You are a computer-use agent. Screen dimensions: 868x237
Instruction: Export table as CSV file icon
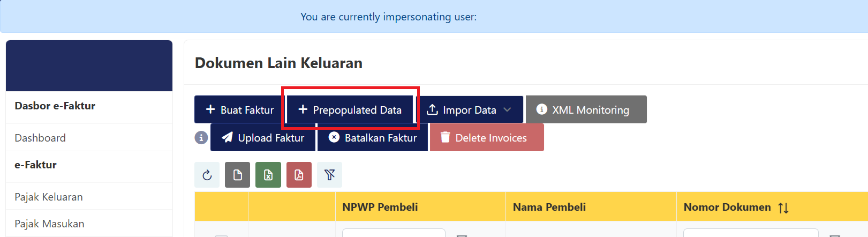pyautogui.click(x=237, y=175)
